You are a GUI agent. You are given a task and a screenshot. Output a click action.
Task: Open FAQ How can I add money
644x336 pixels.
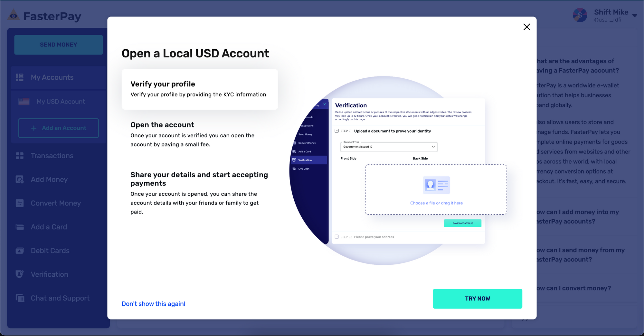point(578,217)
